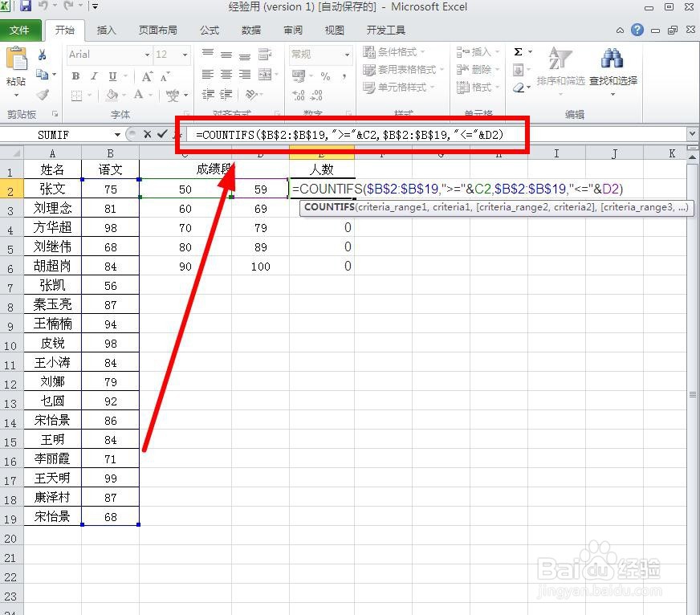Image resolution: width=700 pixels, height=615 pixels.
Task: Open 排序和筛选 sort and filter
Action: tap(560, 70)
